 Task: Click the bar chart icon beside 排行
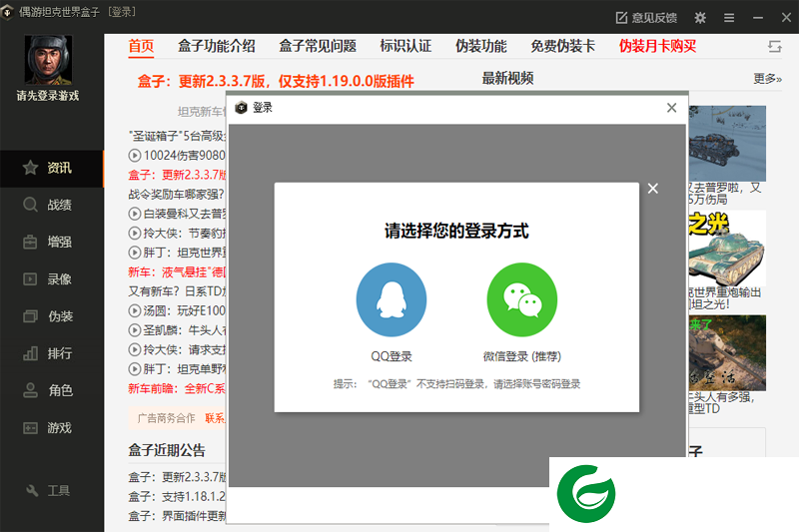point(30,353)
